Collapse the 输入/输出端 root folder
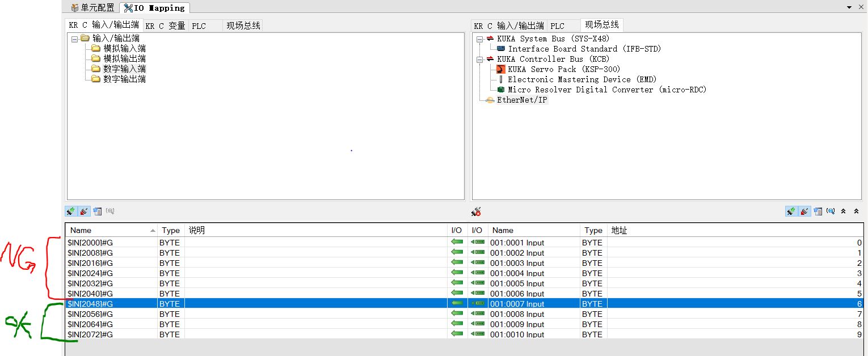 tap(74, 39)
